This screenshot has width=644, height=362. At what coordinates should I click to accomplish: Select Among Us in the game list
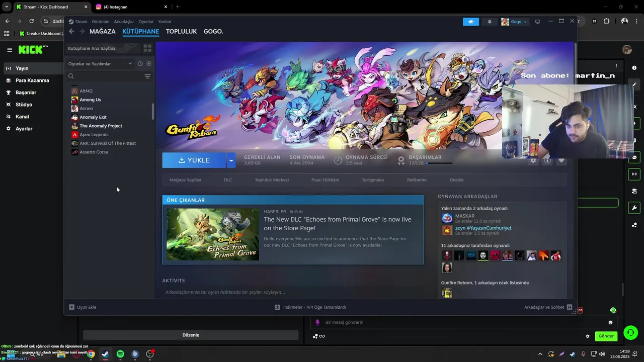coord(90,100)
